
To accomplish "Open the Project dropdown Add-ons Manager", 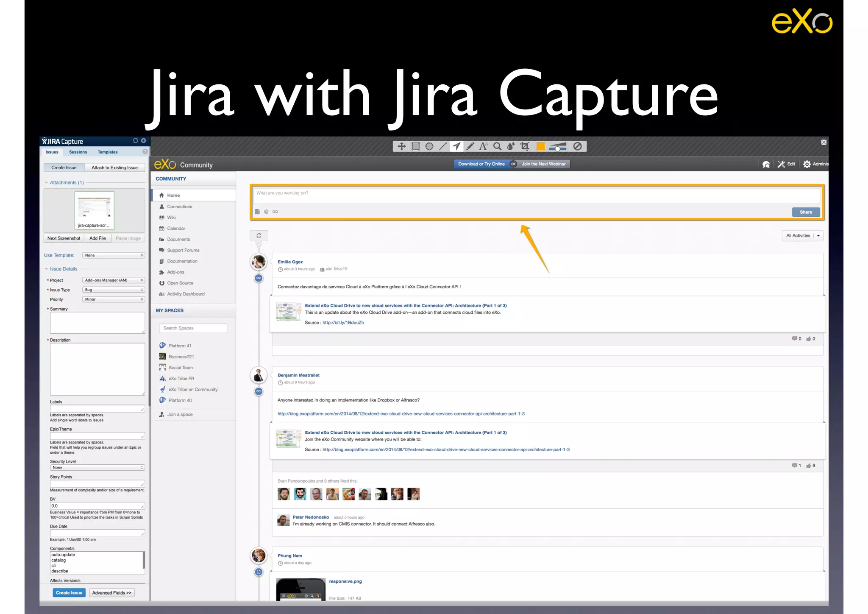I will (x=114, y=280).
